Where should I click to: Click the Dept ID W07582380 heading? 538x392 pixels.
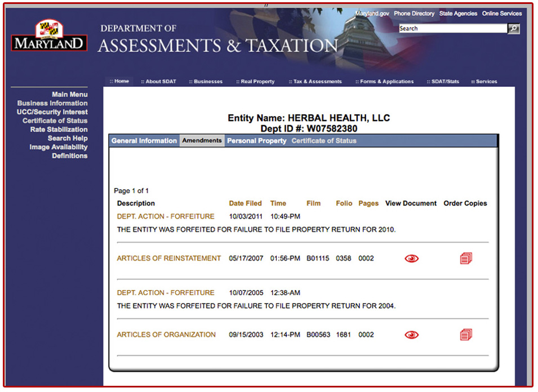(x=309, y=128)
